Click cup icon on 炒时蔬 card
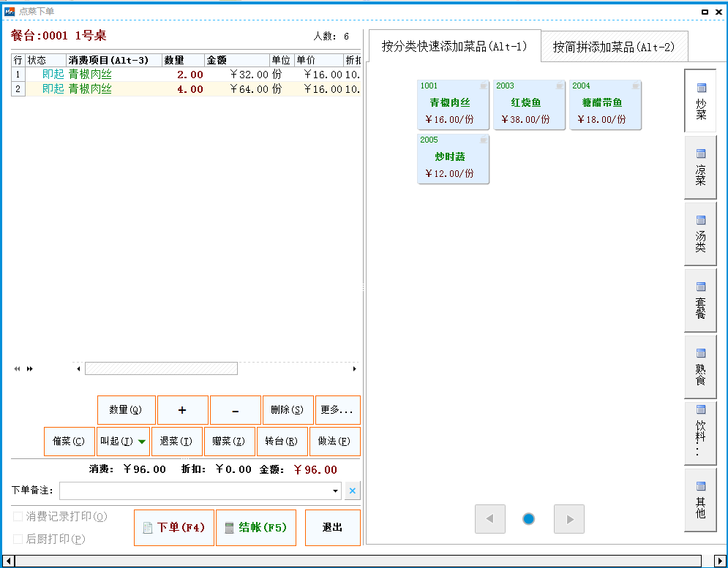Viewport: 728px width, 568px height. point(484,140)
